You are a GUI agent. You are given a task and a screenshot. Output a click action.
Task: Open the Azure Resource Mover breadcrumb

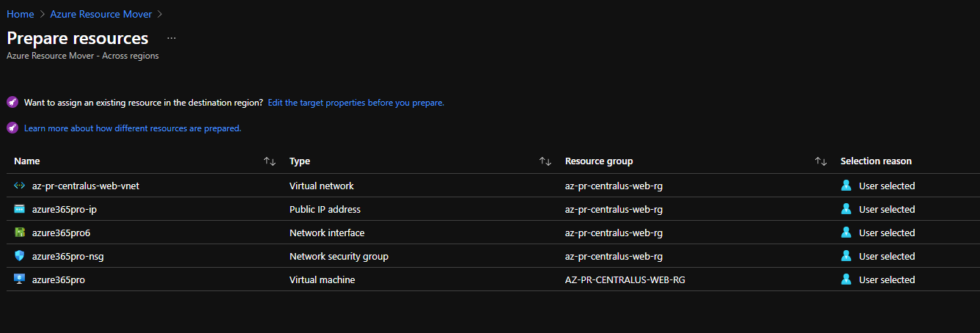click(x=101, y=14)
